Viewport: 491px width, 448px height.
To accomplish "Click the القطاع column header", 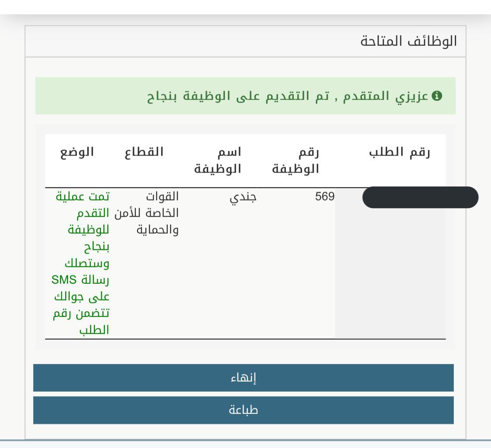I will (x=144, y=152).
